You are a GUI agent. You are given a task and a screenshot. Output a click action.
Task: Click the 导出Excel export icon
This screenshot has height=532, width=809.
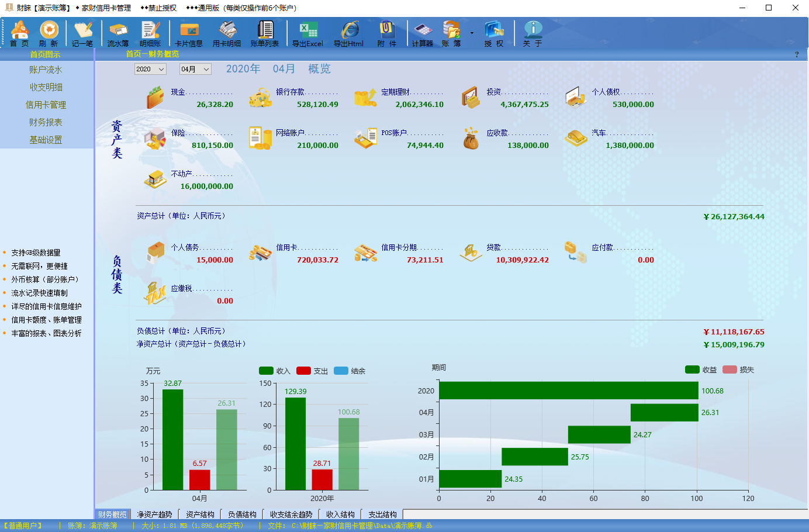coord(308,33)
